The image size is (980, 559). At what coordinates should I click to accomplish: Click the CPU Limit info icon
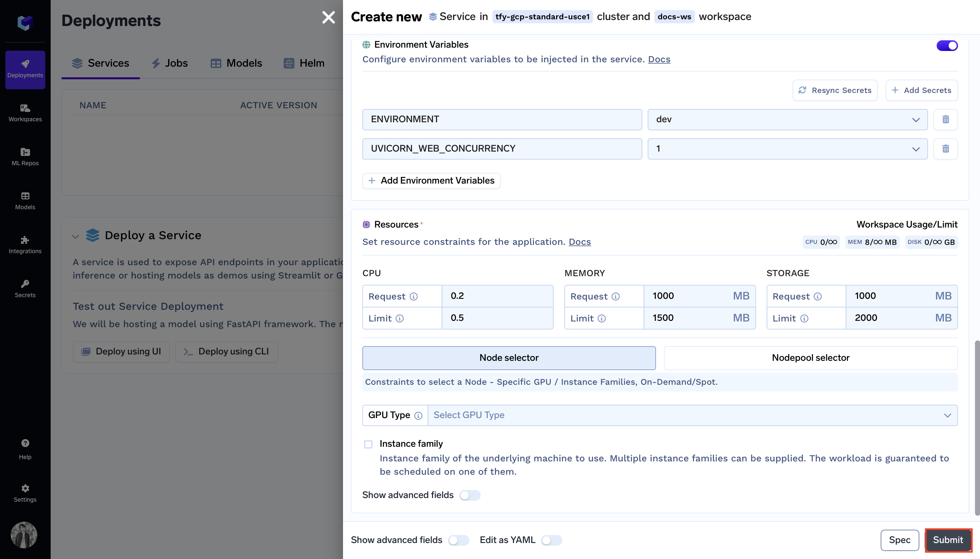400,319
